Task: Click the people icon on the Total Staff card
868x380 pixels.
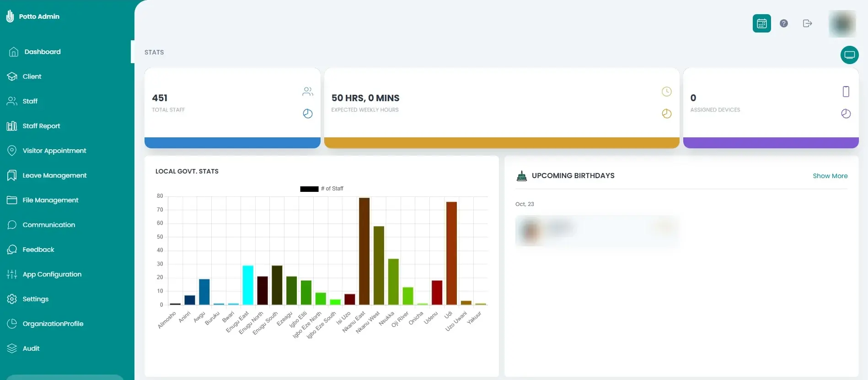Action: (308, 92)
